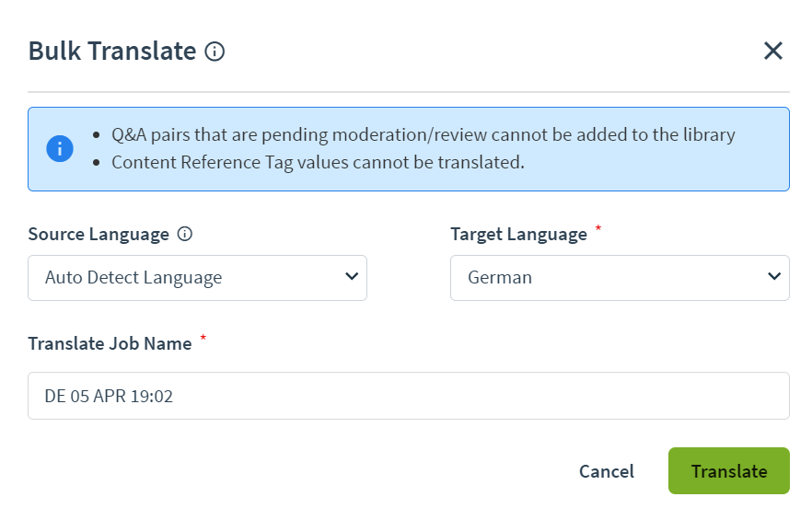Focus the Translate Job Name text field
This screenshot has width=812, height=520.
[x=409, y=396]
